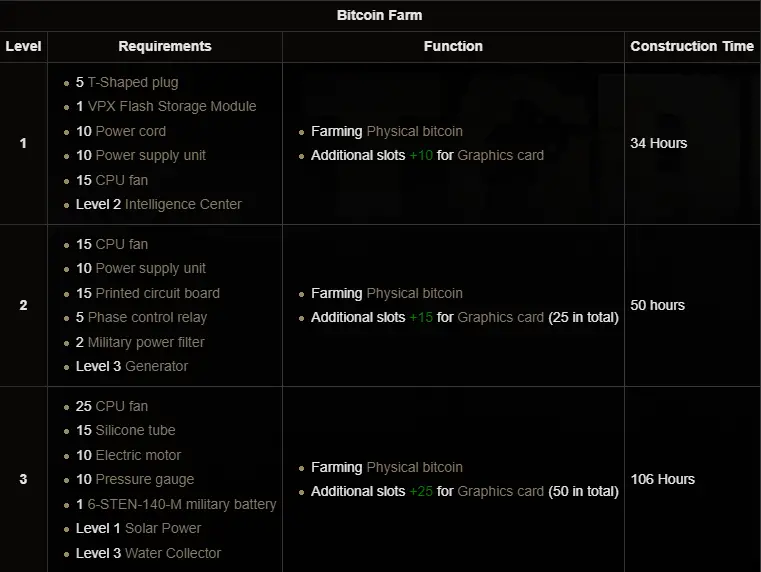Open Printed circuit board link
Viewport: 761px width, 572px height.
157,293
